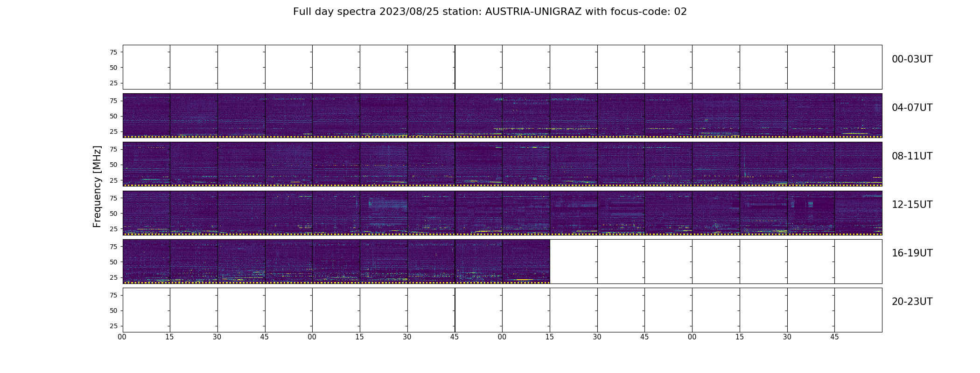Click the 75 tick of the 12-15UT row
The image size is (980, 373).
(113, 198)
